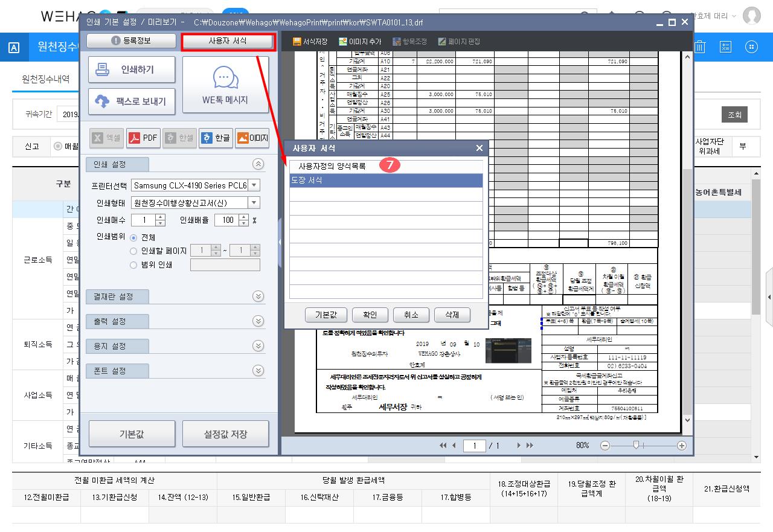Click the Excel export icon button
The image size is (773, 532).
106,138
